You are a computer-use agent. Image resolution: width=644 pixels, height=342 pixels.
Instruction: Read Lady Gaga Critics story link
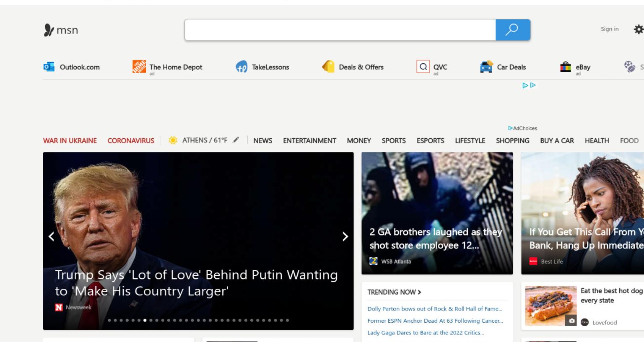point(426,333)
